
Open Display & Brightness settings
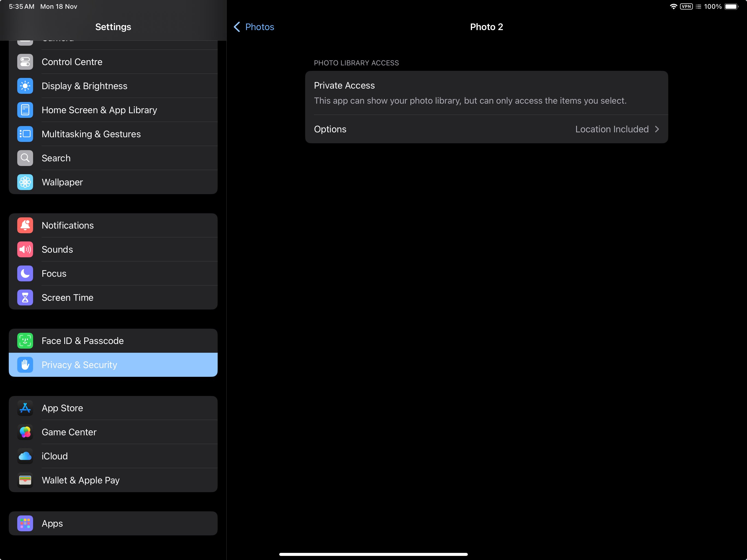(113, 86)
